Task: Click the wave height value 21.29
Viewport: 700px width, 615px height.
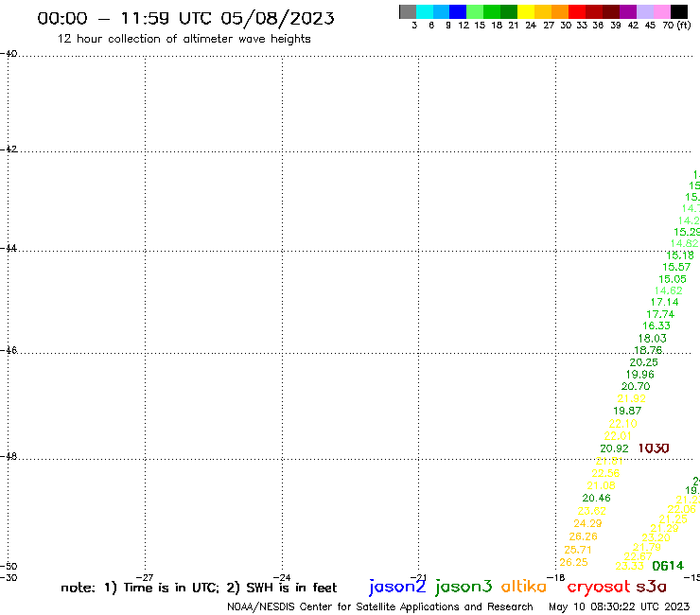Action: 664,528
